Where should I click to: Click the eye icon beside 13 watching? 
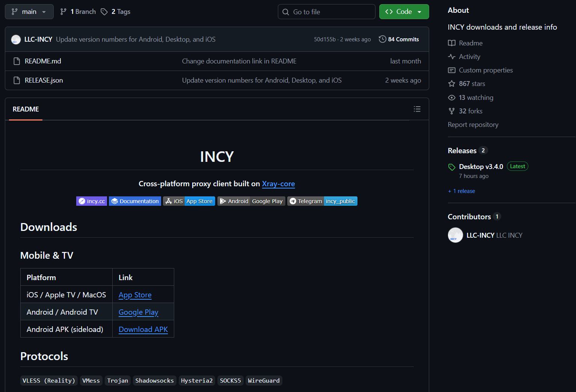click(x=452, y=98)
